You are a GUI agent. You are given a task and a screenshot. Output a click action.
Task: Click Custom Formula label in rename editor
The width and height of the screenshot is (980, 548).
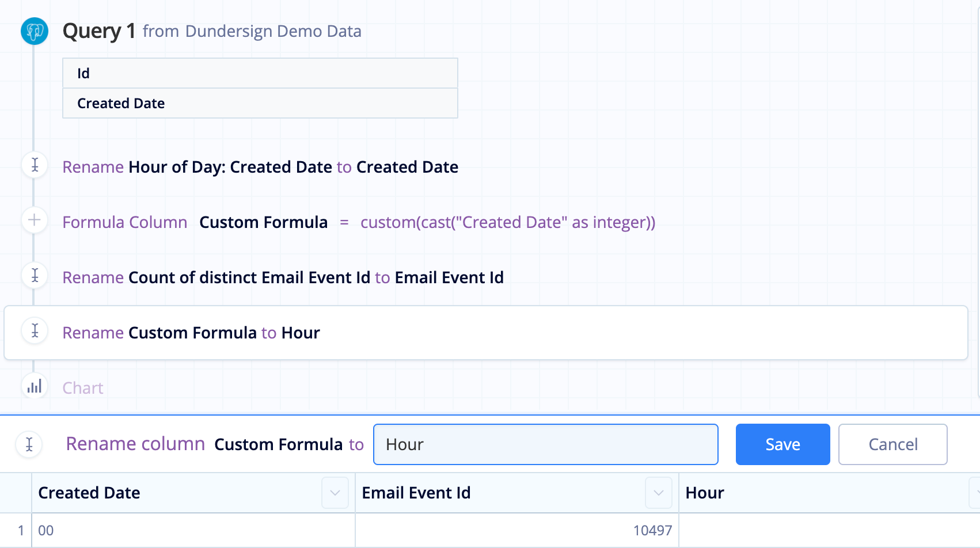click(x=279, y=444)
